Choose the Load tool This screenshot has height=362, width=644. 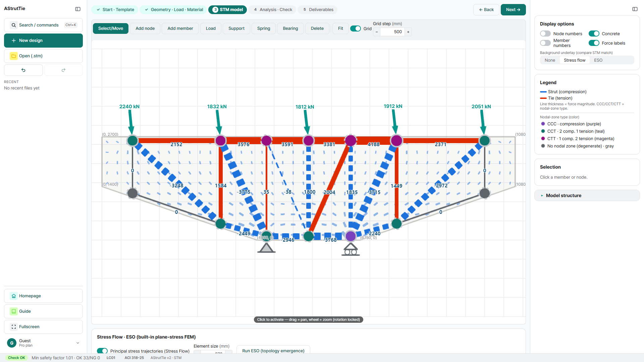click(x=211, y=28)
